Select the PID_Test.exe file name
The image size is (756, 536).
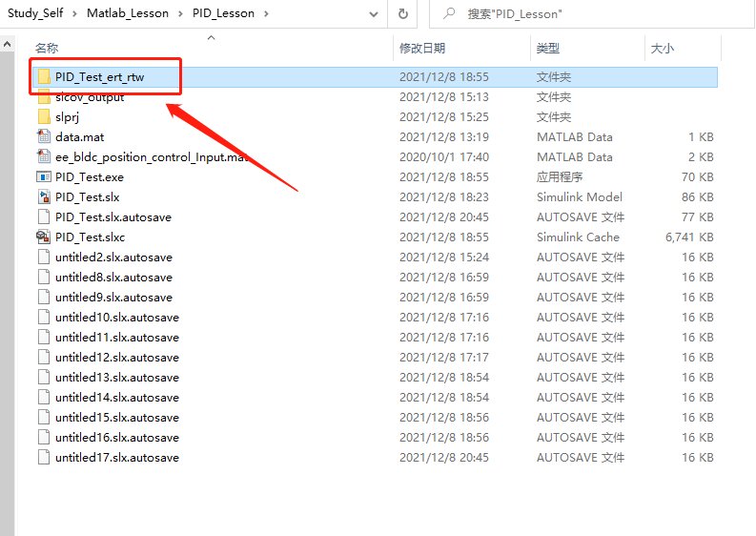(90, 177)
